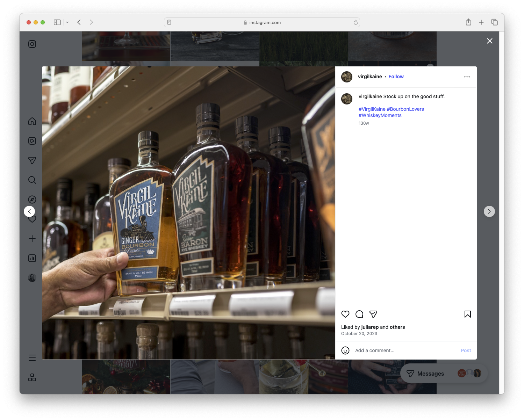Screen dimensions: 524x420
Task: Open Safari tab overview
Action: 494,22
